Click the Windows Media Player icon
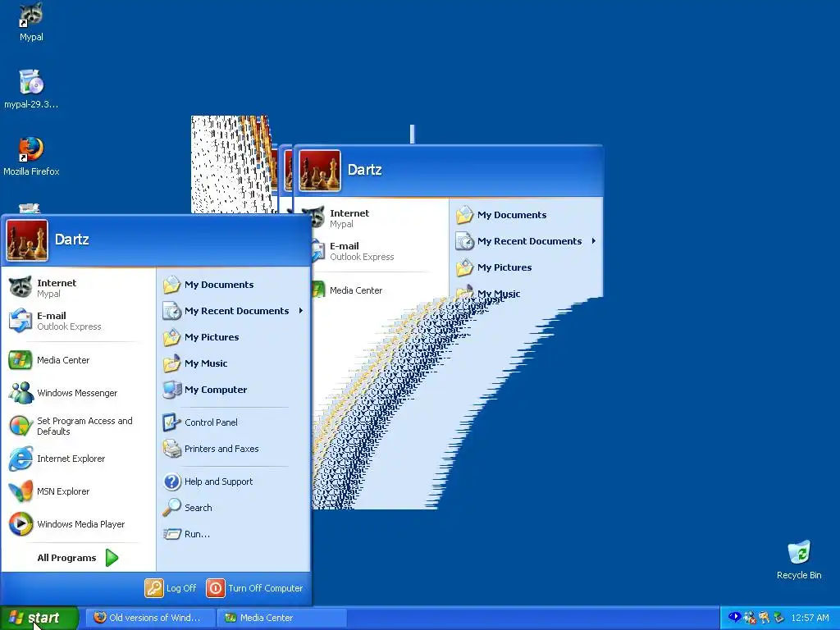 coord(21,524)
